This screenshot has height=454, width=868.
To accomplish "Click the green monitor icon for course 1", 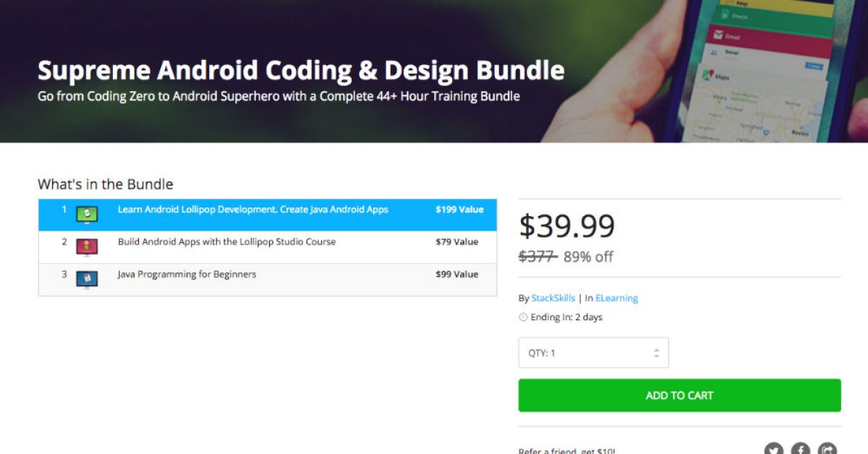I will coord(87,214).
